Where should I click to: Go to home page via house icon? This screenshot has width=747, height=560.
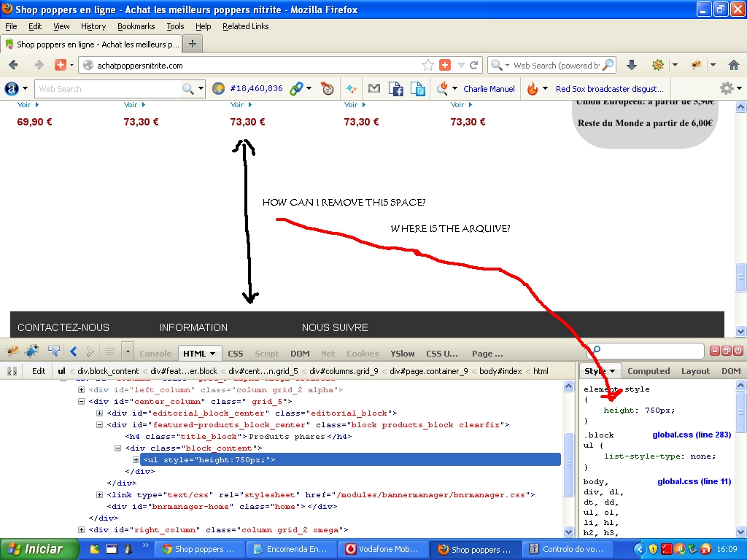(734, 65)
